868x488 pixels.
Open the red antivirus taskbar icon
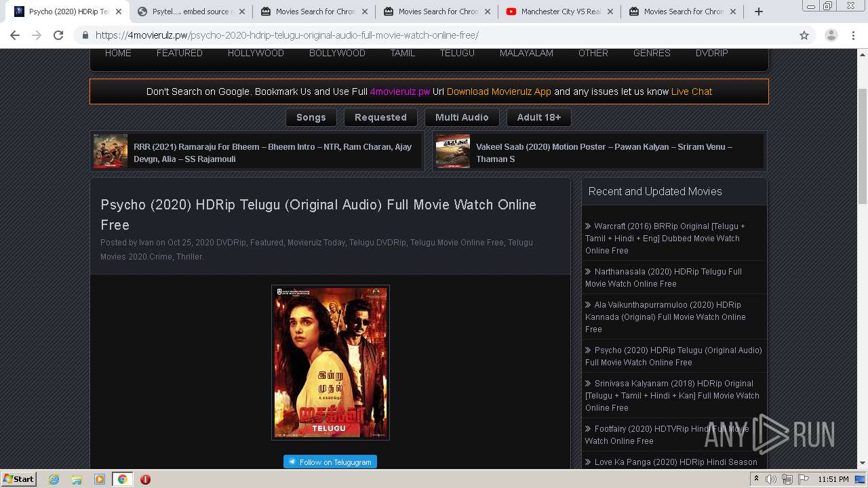145,479
